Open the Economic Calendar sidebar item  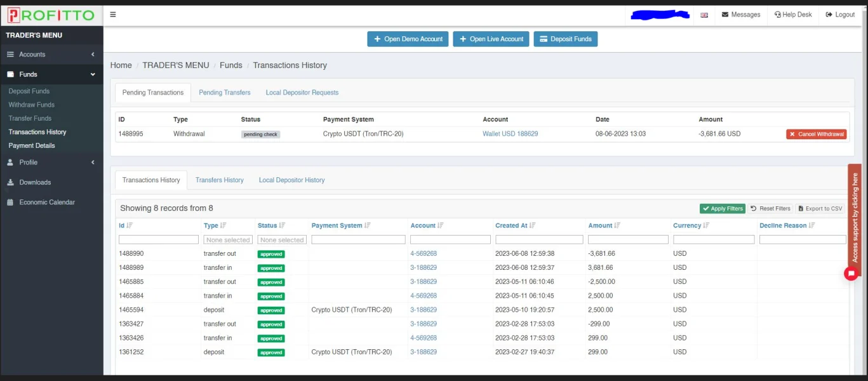pos(47,203)
